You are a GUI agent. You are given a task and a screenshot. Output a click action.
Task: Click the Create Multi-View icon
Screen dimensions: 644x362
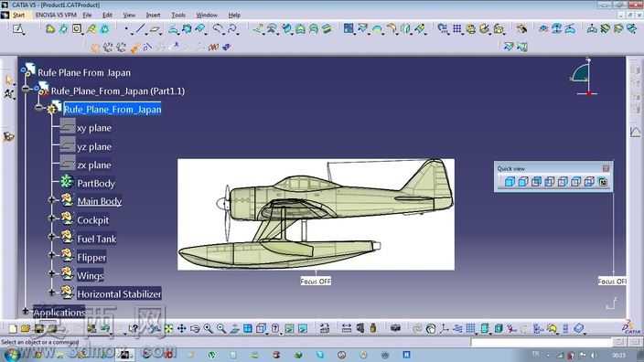(x=247, y=328)
